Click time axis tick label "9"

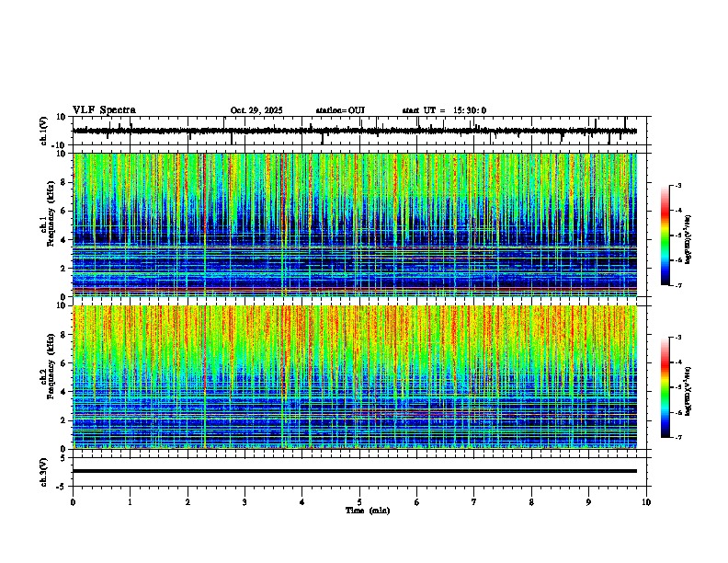tap(588, 502)
